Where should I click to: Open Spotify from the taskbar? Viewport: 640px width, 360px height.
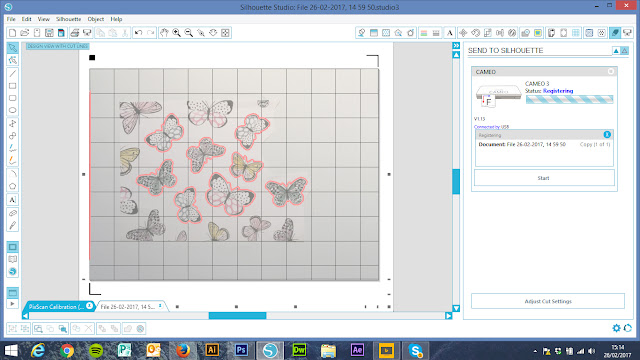click(x=96, y=350)
